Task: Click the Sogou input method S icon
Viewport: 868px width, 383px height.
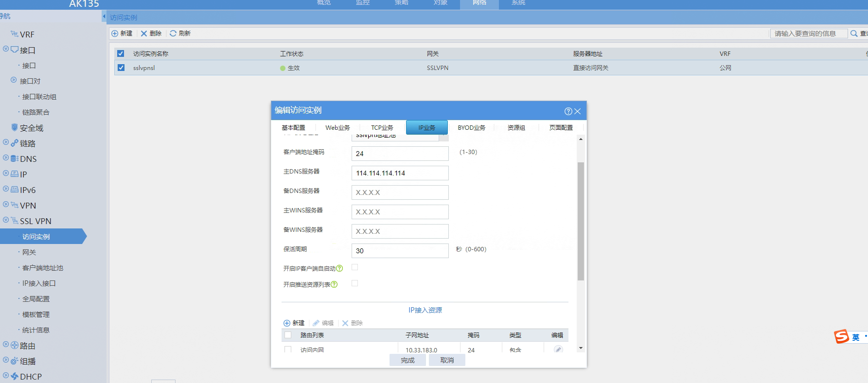Action: coord(841,337)
